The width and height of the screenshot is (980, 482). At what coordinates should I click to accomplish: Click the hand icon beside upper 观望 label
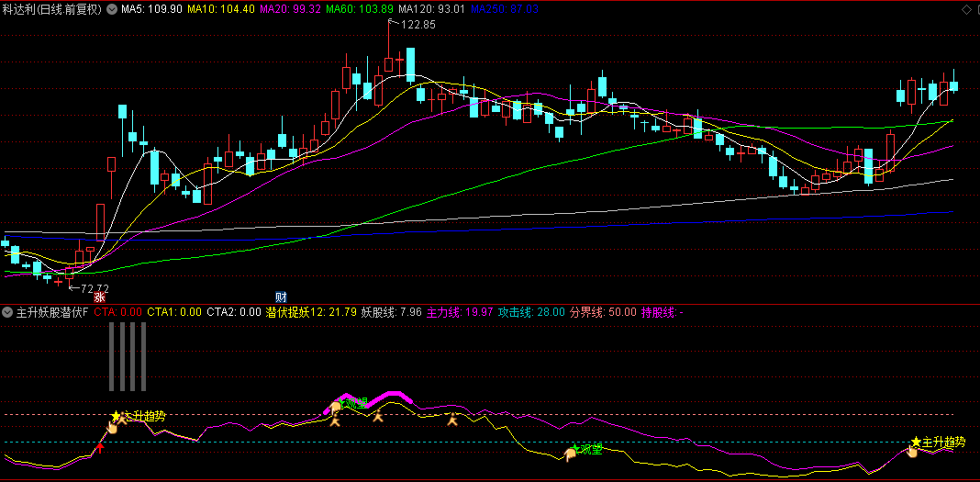[x=336, y=409]
